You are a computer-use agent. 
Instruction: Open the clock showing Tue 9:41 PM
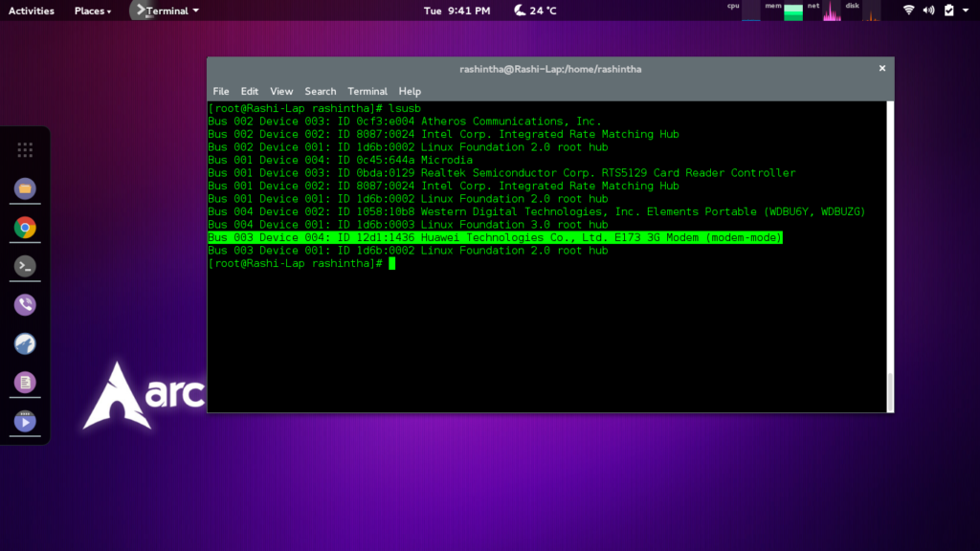click(457, 11)
